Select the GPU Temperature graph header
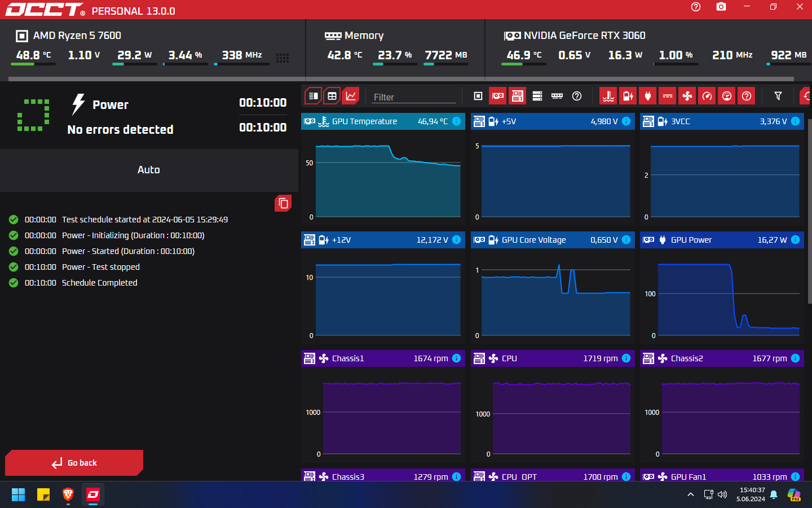The image size is (812, 508). (x=383, y=121)
